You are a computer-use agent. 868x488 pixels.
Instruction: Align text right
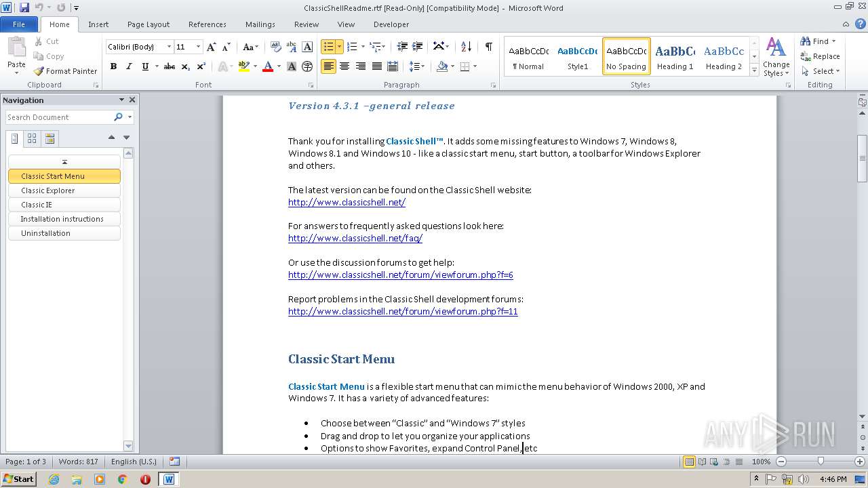360,66
